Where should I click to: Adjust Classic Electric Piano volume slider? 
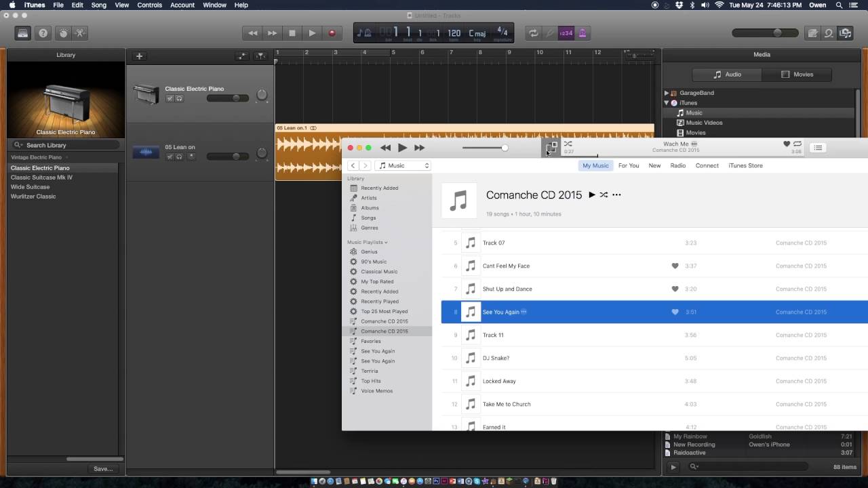(x=227, y=98)
